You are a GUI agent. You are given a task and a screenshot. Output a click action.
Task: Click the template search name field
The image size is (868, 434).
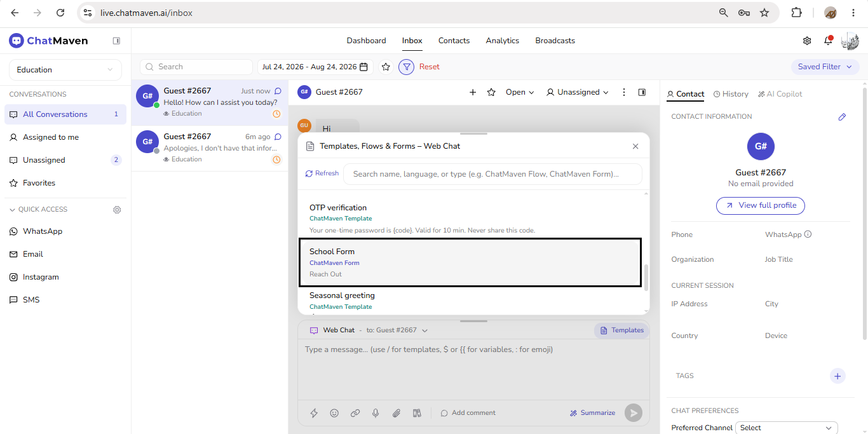pyautogui.click(x=492, y=174)
